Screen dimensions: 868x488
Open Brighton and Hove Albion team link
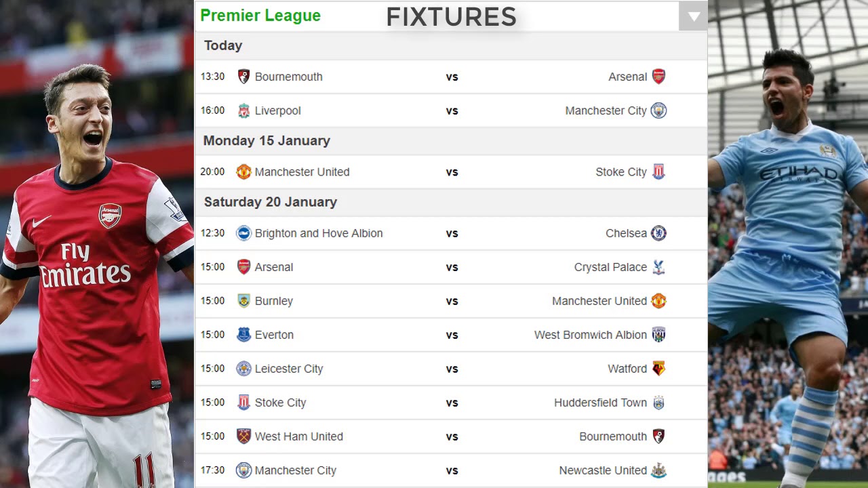point(319,233)
